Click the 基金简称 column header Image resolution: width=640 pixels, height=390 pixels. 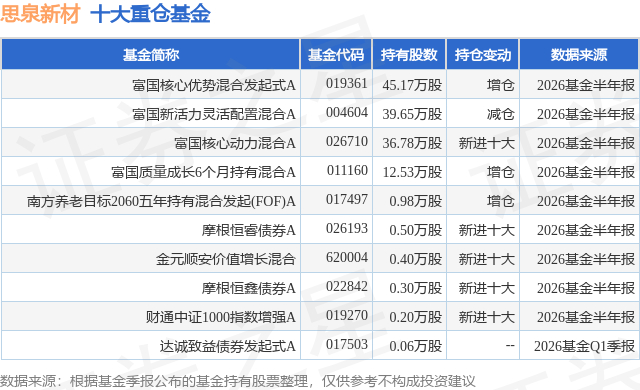[x=151, y=54]
